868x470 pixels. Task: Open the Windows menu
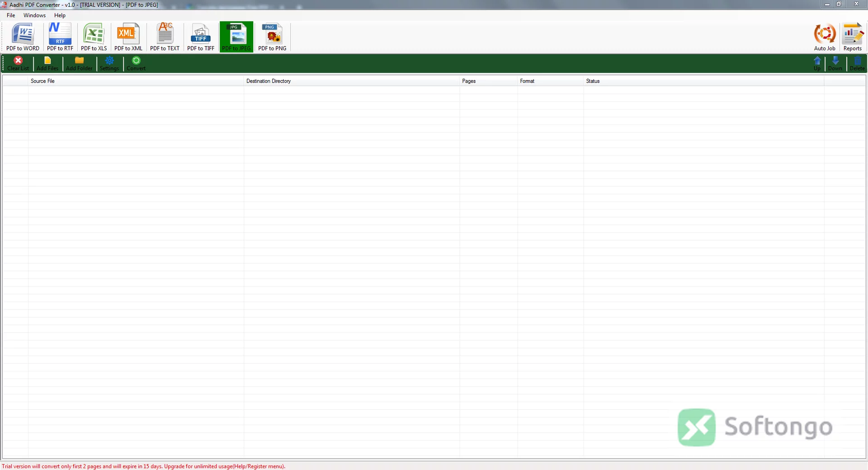click(34, 15)
